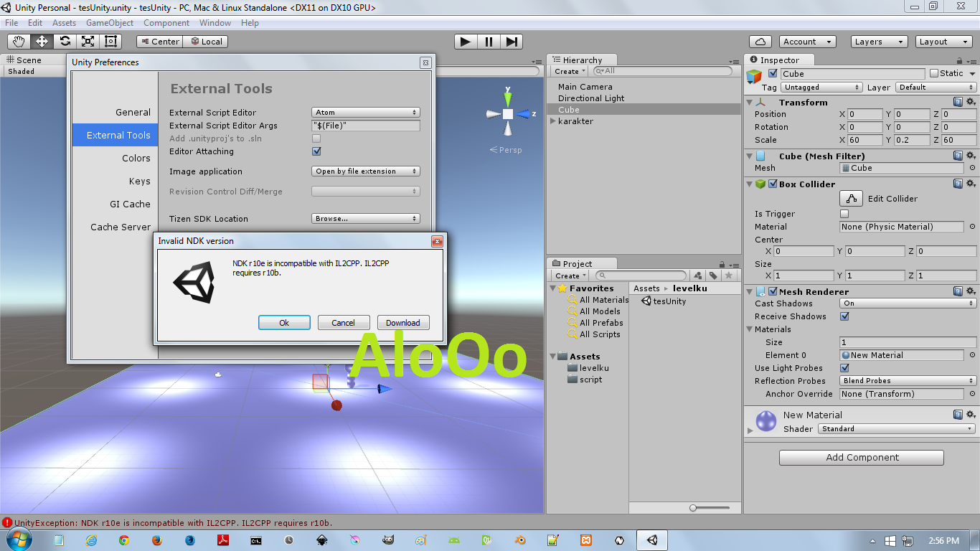Click Cancel in Invalid NDK dialog
The image size is (980, 551).
pyautogui.click(x=344, y=323)
